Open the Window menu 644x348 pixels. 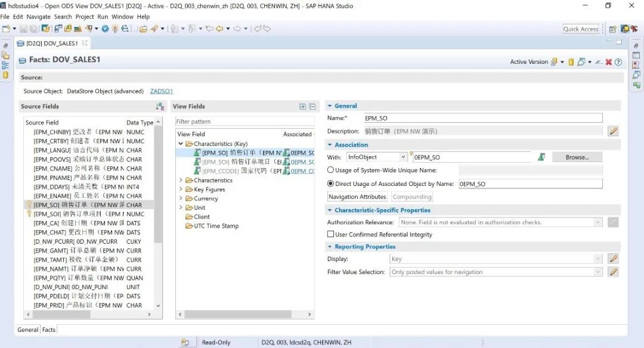pos(122,17)
